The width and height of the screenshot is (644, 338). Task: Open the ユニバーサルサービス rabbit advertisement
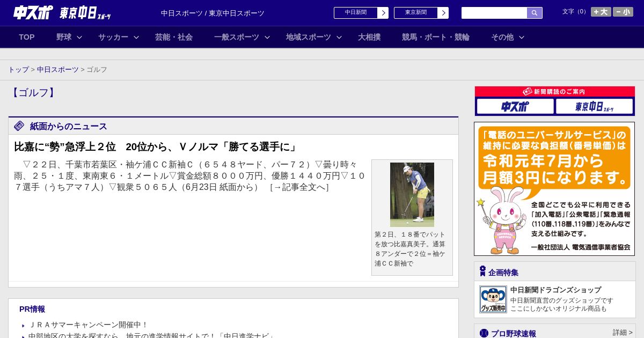point(554,189)
